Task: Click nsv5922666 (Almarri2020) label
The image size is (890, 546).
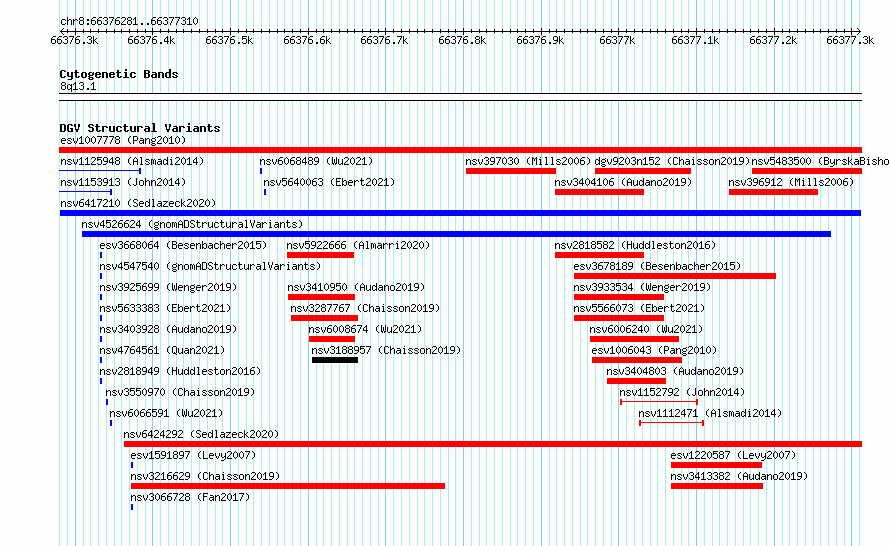Action: click(358, 245)
